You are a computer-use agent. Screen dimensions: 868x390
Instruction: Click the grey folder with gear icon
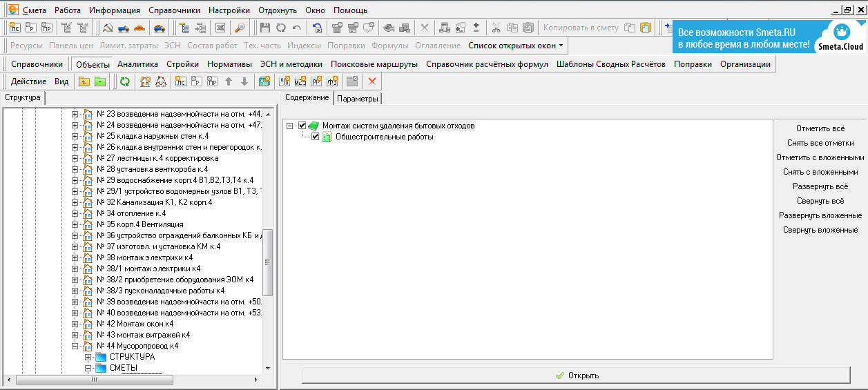coord(351,81)
